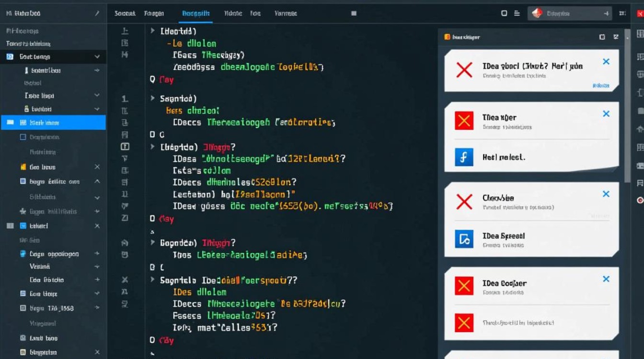The image size is (644, 359).
Task: Click the plain red X icon in topmost notification
Action: 464,70
